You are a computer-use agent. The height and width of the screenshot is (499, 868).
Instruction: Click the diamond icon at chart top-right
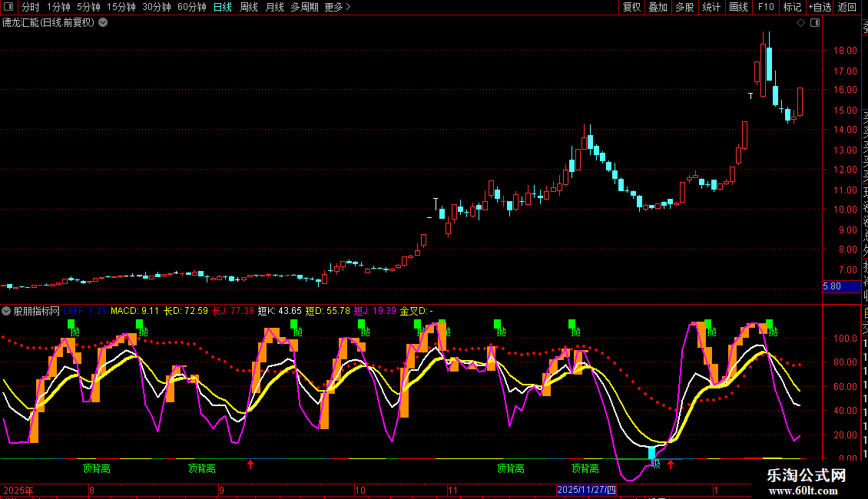pyautogui.click(x=800, y=23)
